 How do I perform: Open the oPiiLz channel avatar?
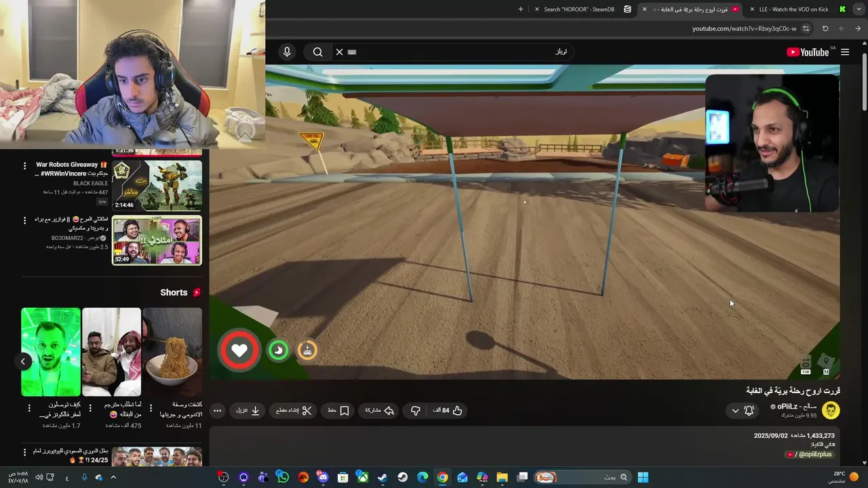[x=831, y=410]
